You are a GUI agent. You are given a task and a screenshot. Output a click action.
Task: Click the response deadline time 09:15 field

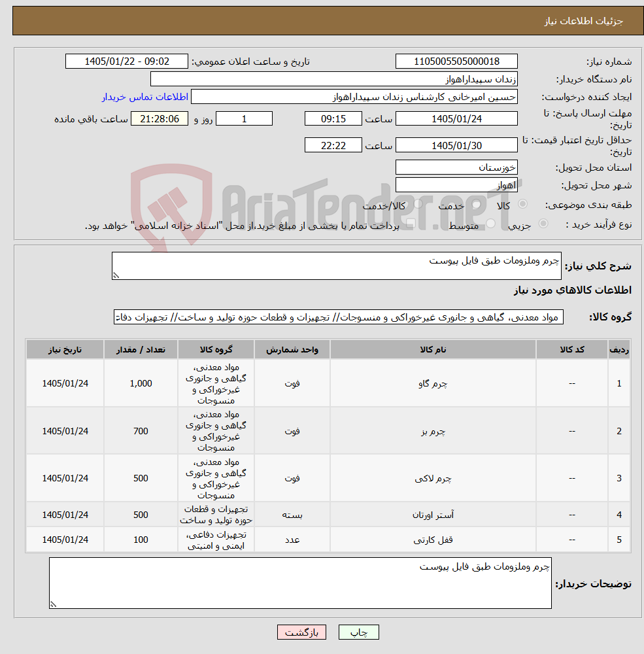tap(333, 118)
